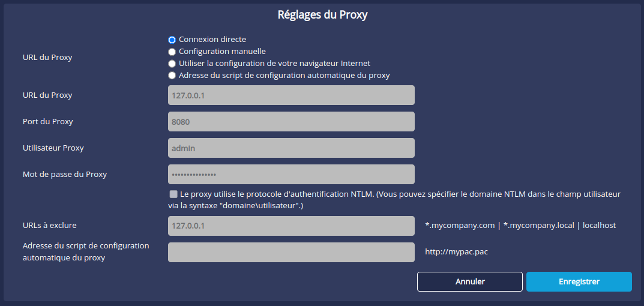Click the Mot de passe du Proxy label
This screenshot has width=644, height=306.
64,174
